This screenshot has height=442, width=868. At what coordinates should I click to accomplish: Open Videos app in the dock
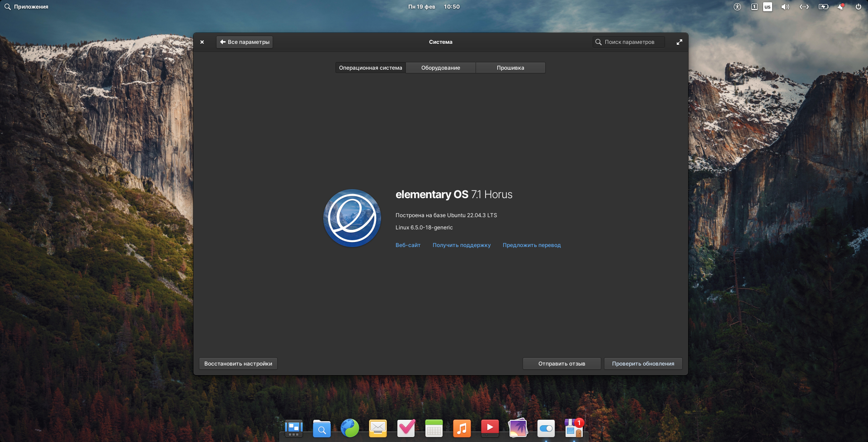click(490, 428)
